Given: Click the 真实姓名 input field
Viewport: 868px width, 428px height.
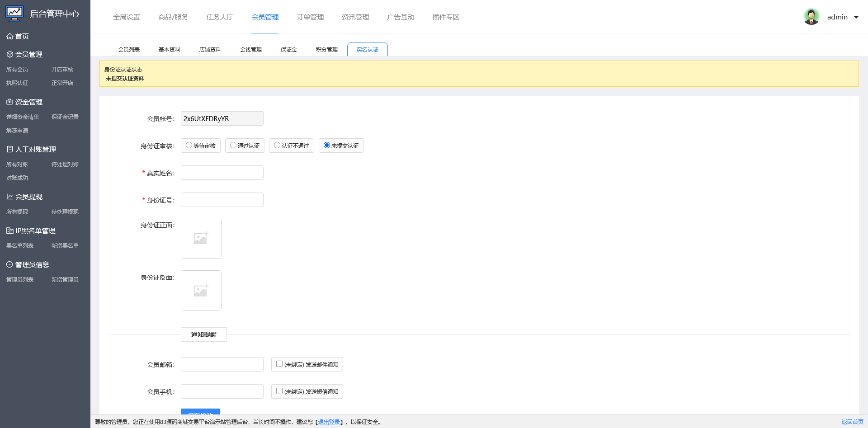Looking at the screenshot, I should point(222,173).
